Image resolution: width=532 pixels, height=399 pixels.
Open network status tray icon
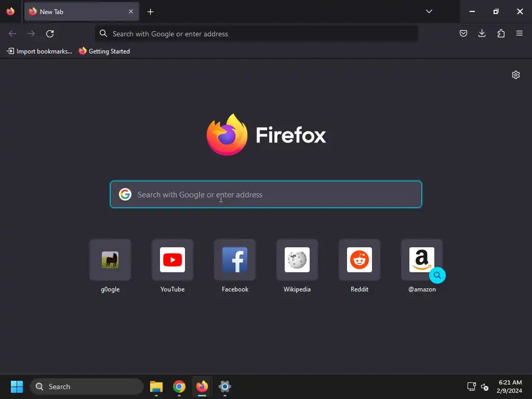(471, 387)
